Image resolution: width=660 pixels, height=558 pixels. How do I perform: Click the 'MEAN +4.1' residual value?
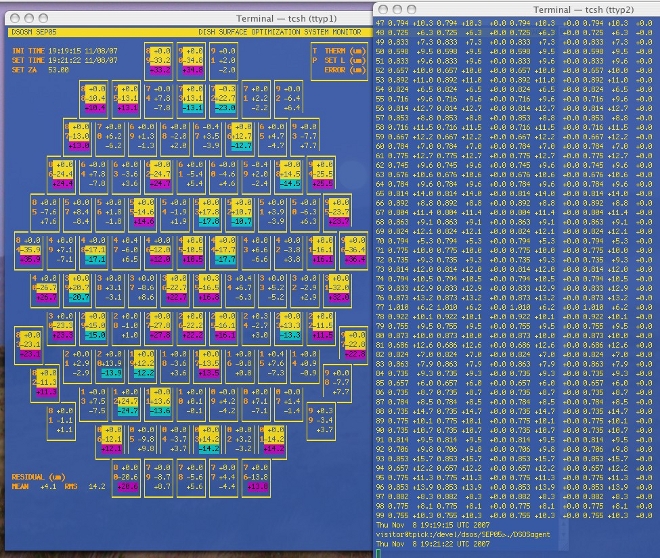click(32, 486)
